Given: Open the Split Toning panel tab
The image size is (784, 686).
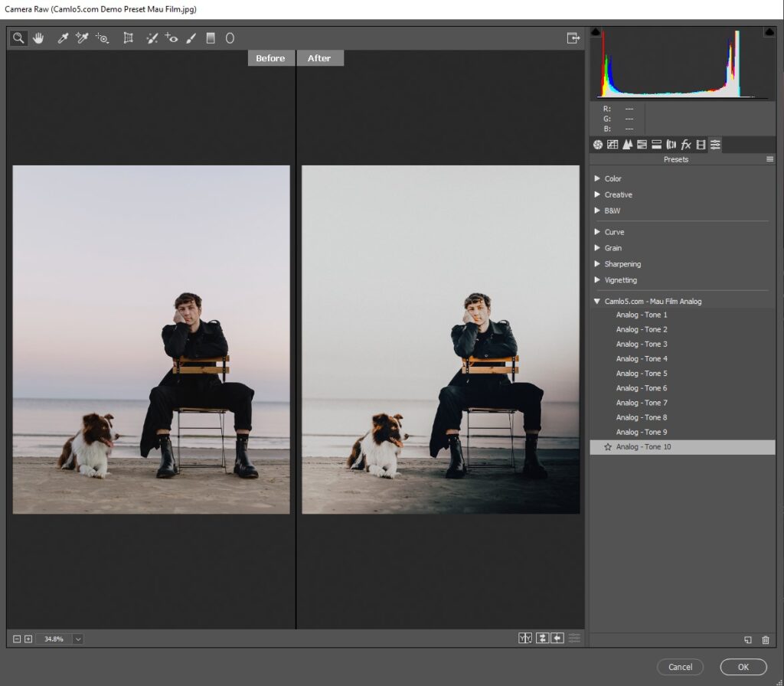Looking at the screenshot, I should pos(656,145).
